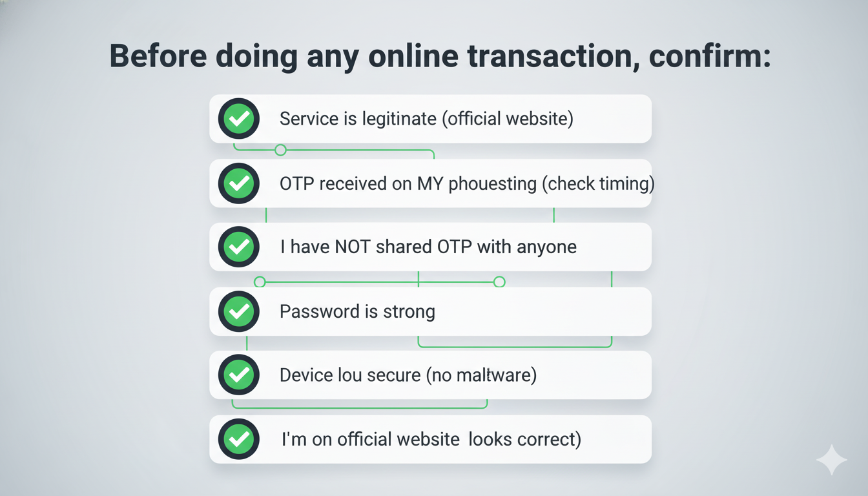Click the green bracket line under "Password is strong" row
Viewport: 868px width, 496px height.
coord(515,347)
